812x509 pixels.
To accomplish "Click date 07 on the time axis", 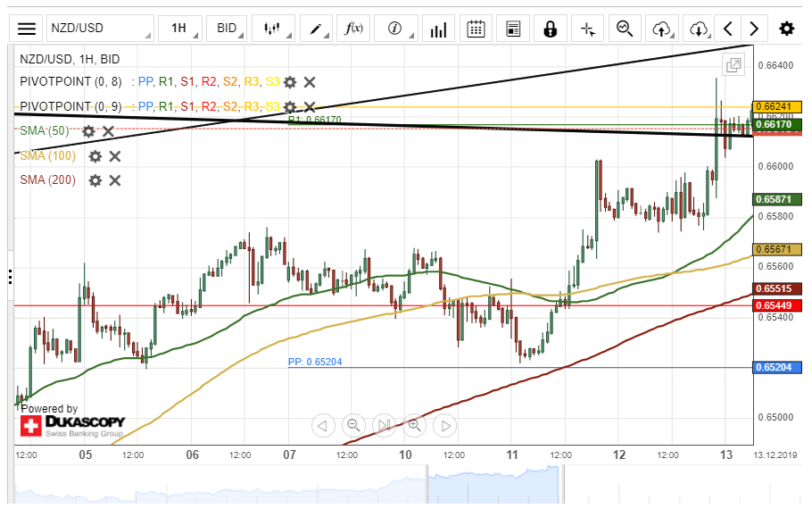I will pos(289,455).
